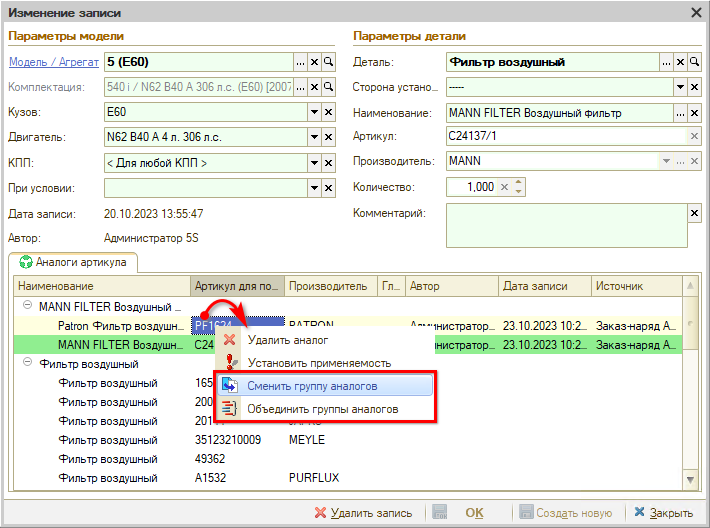Image resolution: width=710 pixels, height=528 pixels.
Task: Click Удалить запись button
Action: pos(363,513)
